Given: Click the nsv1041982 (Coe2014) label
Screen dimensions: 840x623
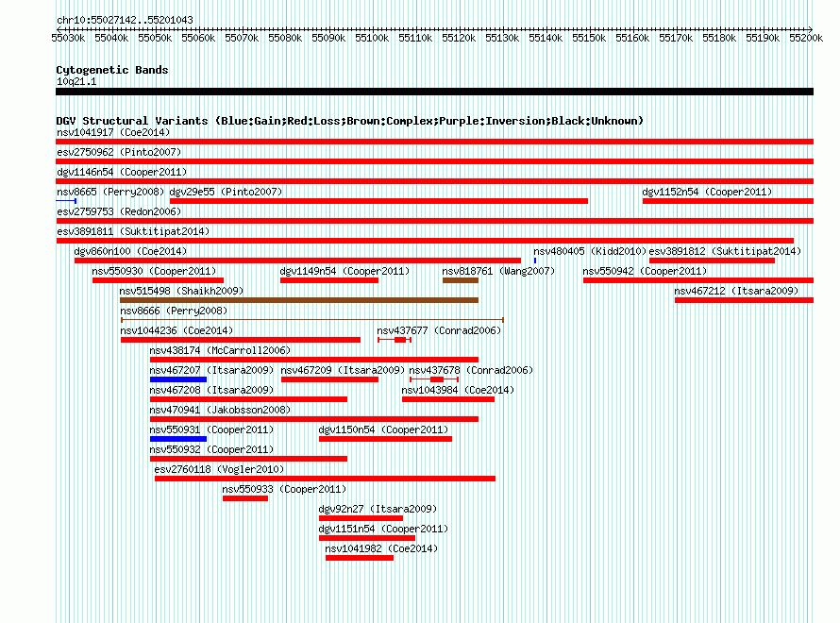Looking at the screenshot, I should pos(381,548).
